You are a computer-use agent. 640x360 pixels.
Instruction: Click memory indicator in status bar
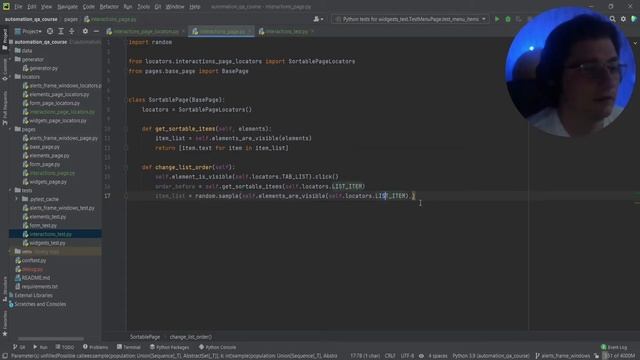pos(620,356)
